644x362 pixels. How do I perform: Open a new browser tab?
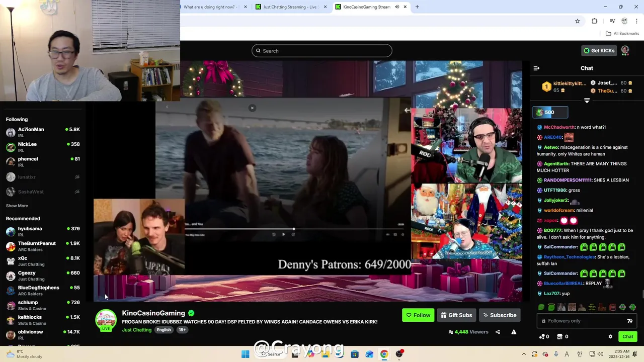[417, 7]
